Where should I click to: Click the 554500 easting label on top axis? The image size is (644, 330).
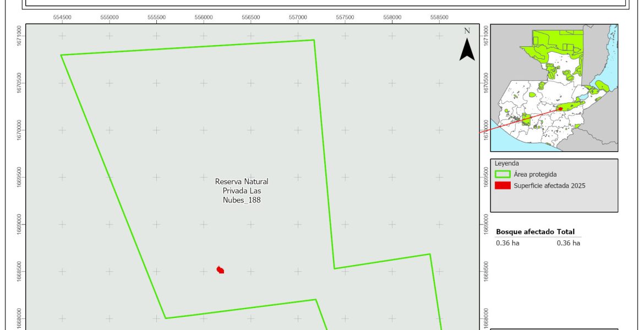point(62,18)
